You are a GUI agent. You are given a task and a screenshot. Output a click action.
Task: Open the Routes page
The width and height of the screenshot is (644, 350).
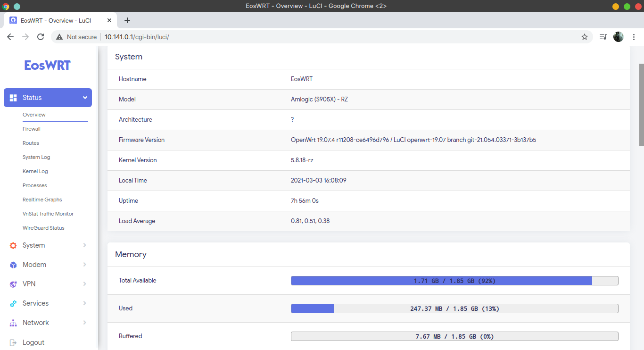(31, 143)
